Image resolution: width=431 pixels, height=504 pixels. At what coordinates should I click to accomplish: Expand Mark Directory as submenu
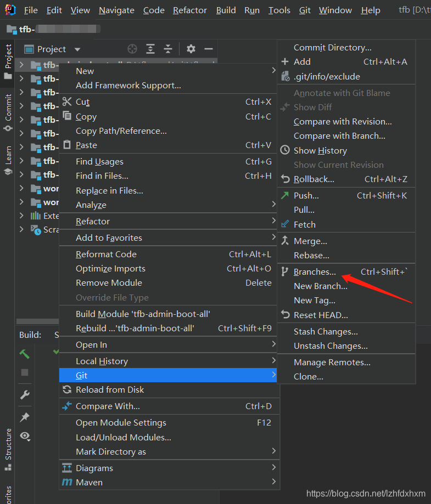(x=168, y=451)
